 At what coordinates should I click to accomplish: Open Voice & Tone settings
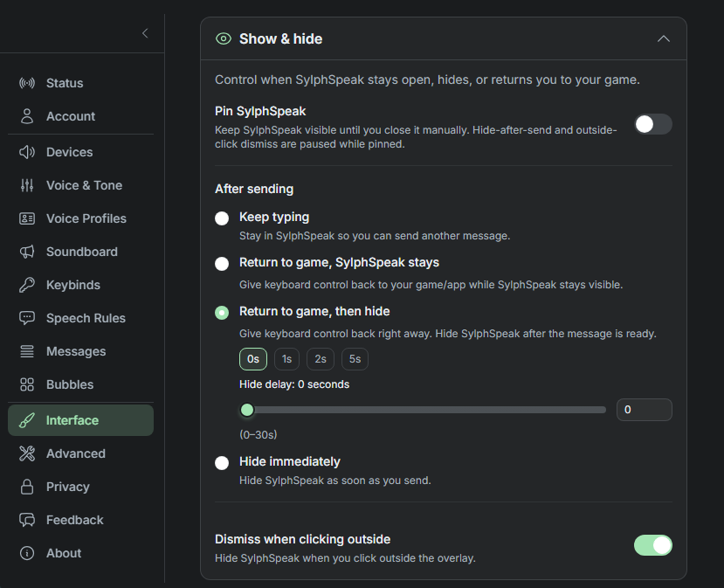81,185
